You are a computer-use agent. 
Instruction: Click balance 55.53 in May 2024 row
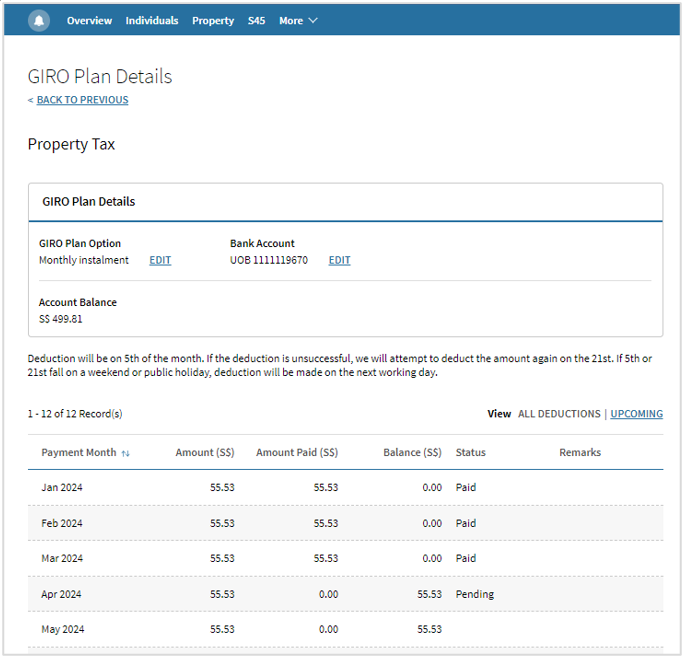tap(430, 630)
